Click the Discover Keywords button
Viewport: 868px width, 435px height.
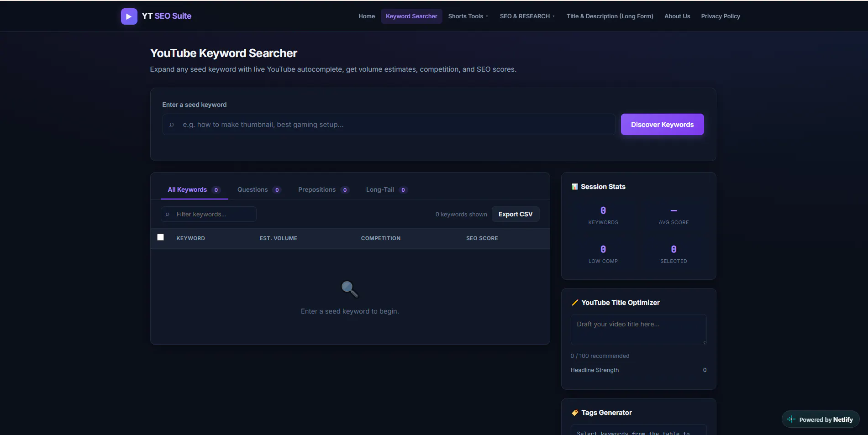point(662,125)
